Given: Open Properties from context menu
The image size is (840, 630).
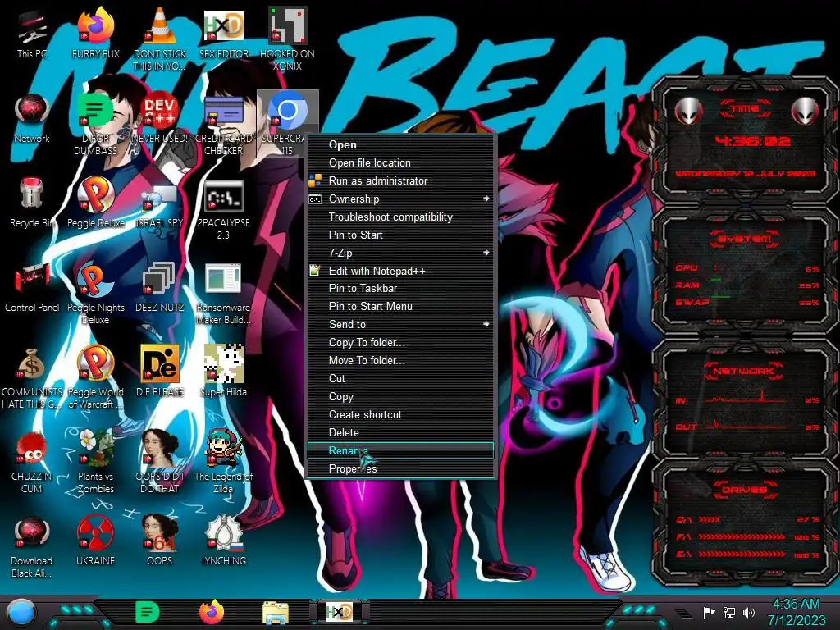Looking at the screenshot, I should [400, 468].
